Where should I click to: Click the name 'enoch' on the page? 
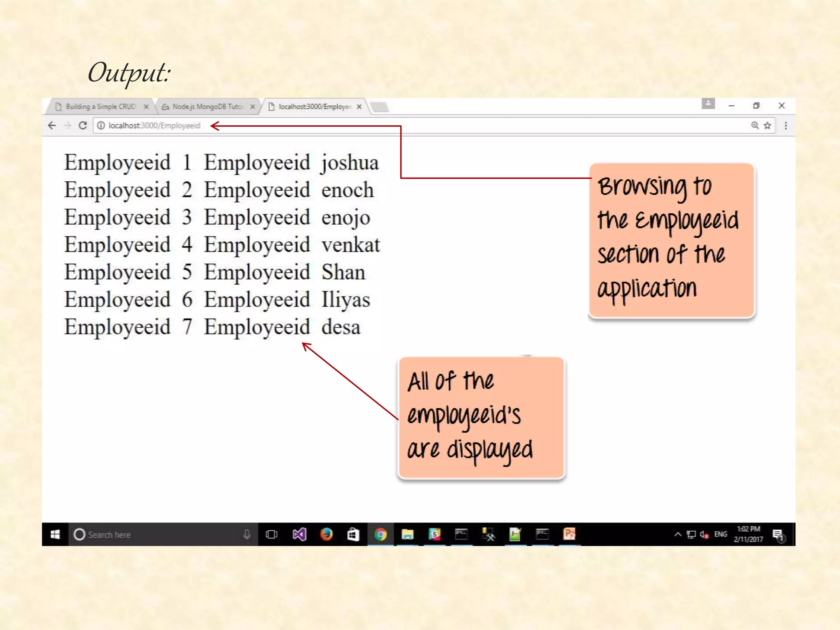click(348, 190)
